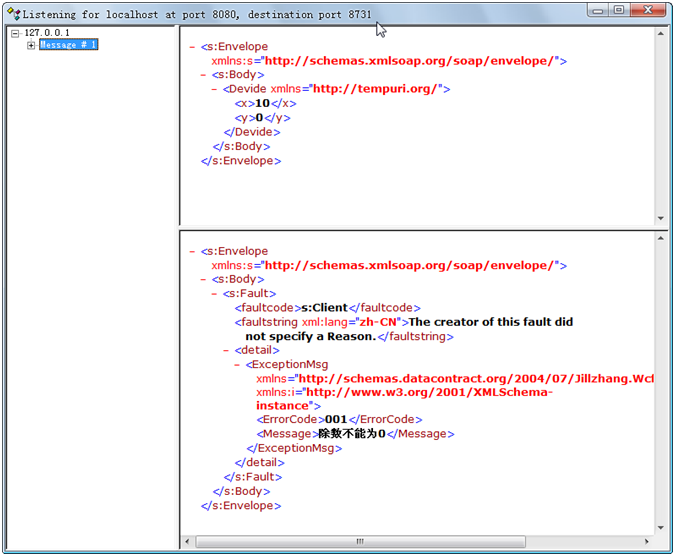
Task: Expand the Message # 1 node
Action: pyautogui.click(x=31, y=45)
